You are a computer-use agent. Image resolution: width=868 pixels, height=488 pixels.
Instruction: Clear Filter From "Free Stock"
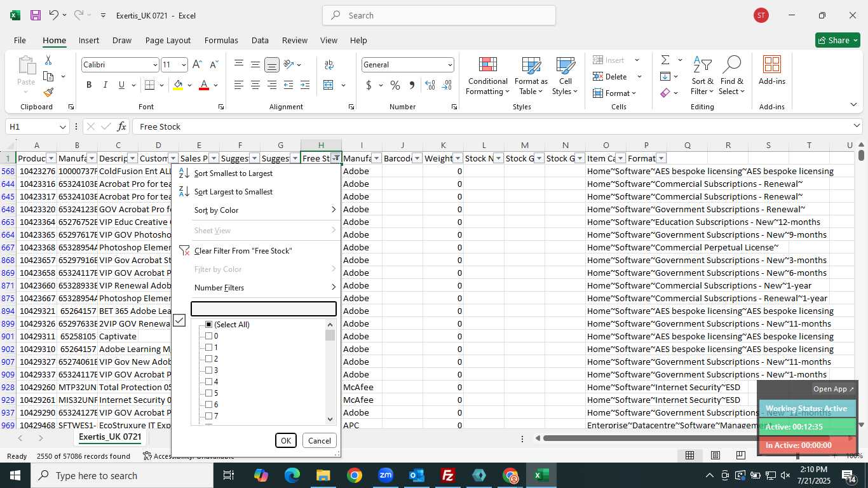256,251
